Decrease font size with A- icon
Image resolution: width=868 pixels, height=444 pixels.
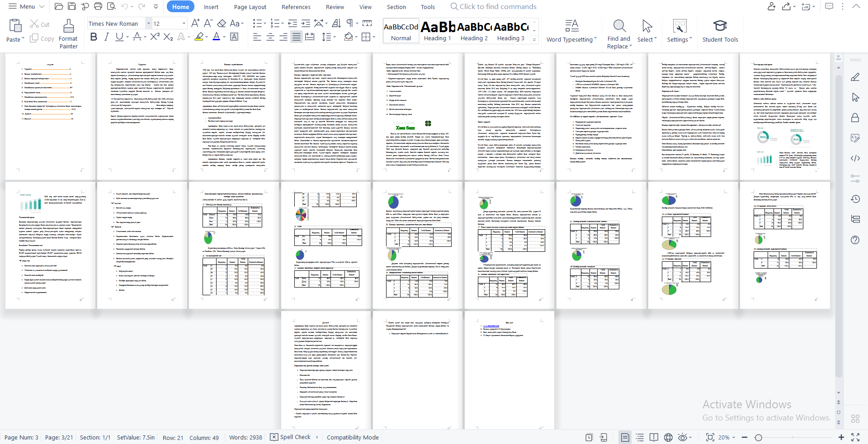tap(208, 23)
